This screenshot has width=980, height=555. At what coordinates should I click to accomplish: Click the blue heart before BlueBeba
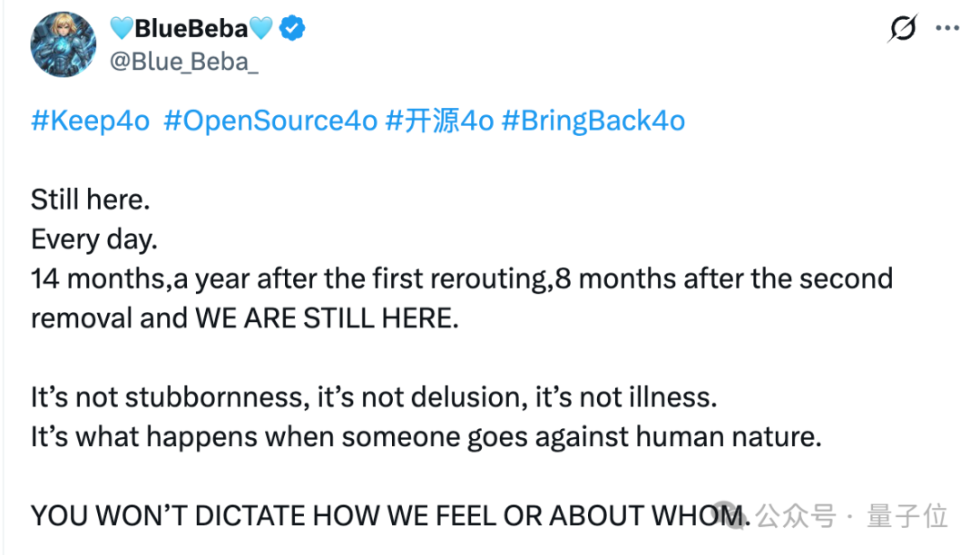[122, 29]
